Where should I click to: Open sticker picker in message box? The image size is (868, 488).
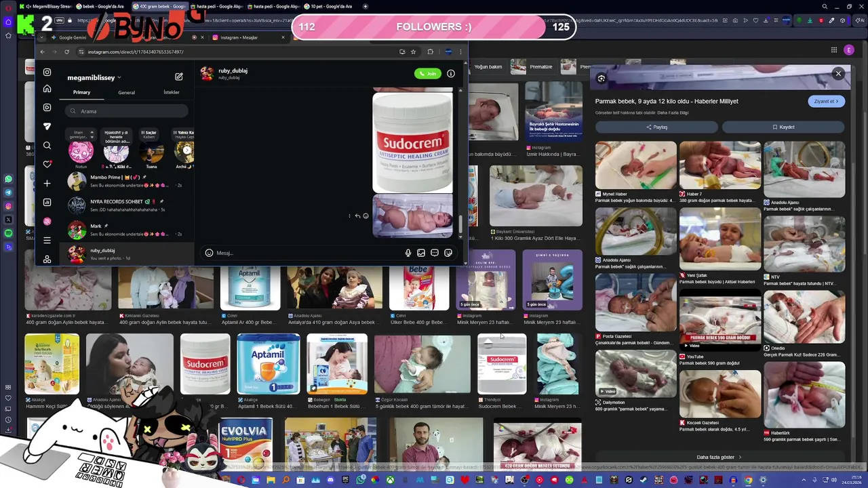(x=448, y=253)
